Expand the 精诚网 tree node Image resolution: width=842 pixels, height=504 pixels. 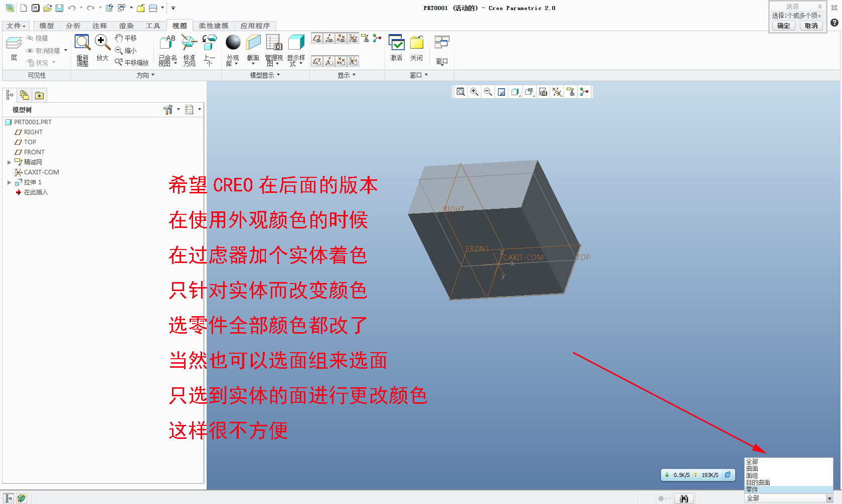tap(9, 162)
